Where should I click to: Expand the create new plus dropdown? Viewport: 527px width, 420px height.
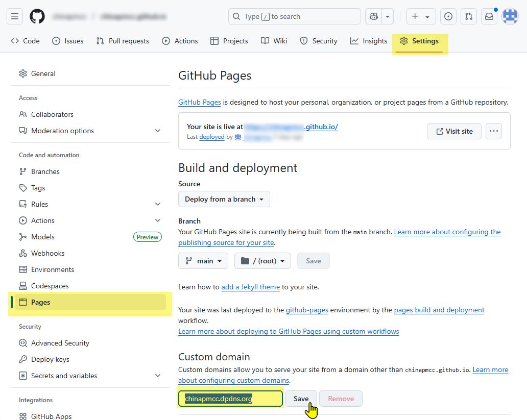(x=421, y=16)
